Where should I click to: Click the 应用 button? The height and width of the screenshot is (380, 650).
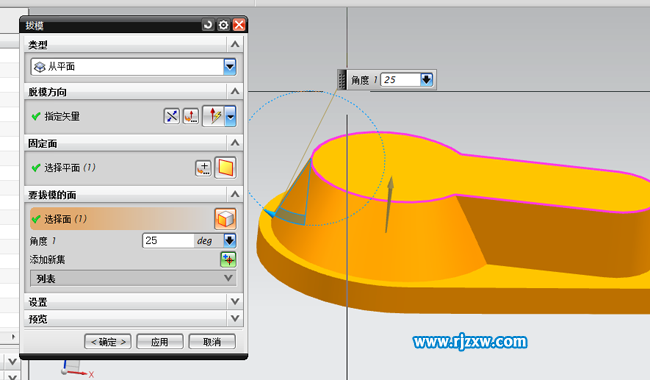point(160,342)
